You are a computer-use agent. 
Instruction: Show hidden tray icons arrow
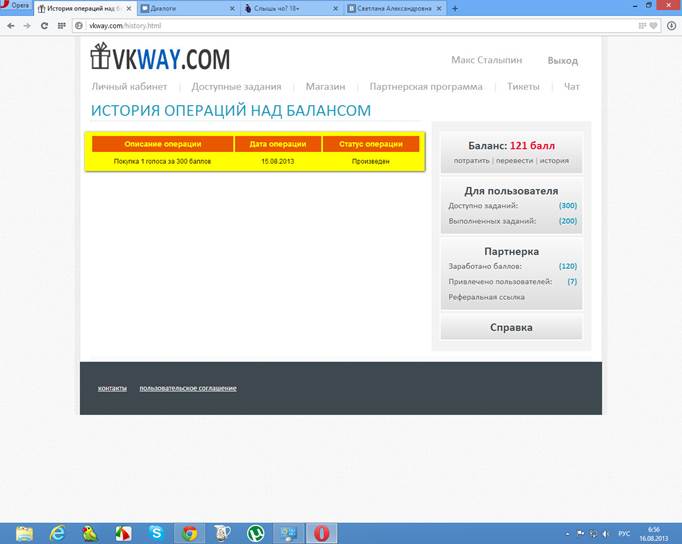567,534
